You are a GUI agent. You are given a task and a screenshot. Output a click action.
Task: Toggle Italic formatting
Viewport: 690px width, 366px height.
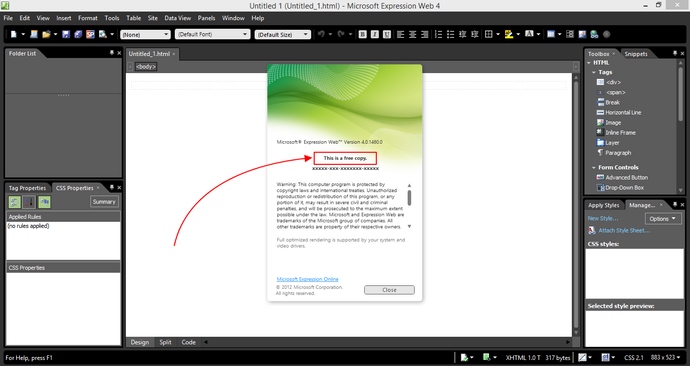[374, 34]
